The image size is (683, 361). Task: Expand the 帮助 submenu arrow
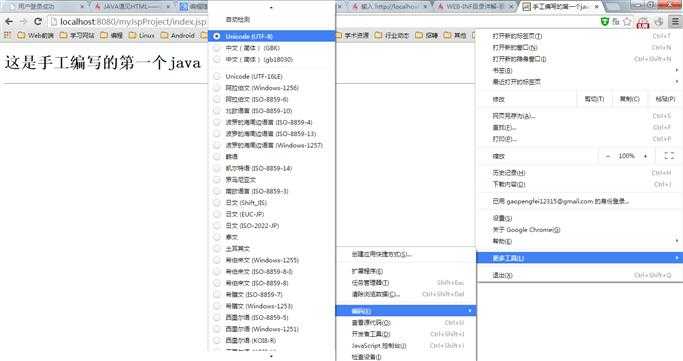[x=676, y=241]
